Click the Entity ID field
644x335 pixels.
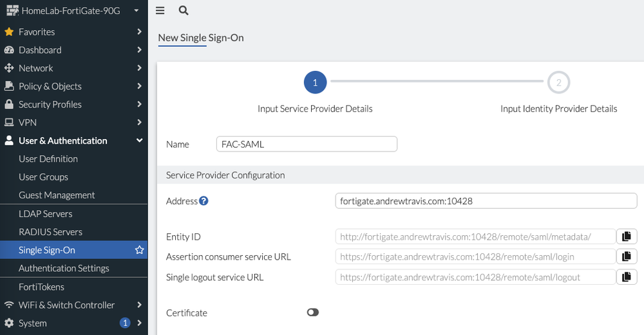(x=476, y=237)
